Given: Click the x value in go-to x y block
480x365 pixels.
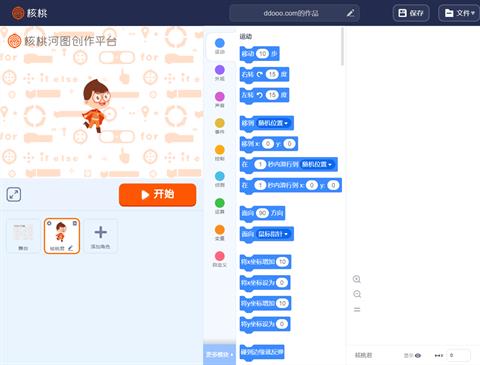Looking at the screenshot, I should [x=268, y=144].
